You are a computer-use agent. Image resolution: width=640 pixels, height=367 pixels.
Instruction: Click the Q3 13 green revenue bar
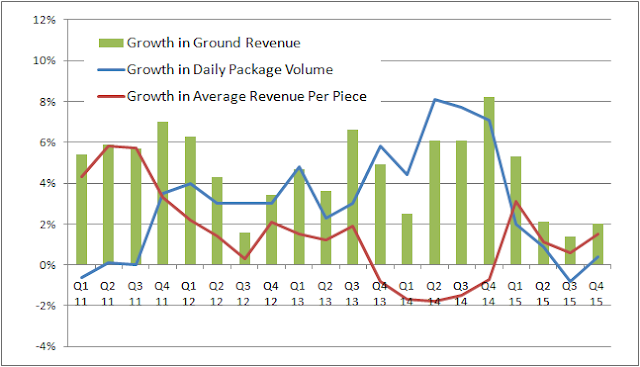click(353, 197)
